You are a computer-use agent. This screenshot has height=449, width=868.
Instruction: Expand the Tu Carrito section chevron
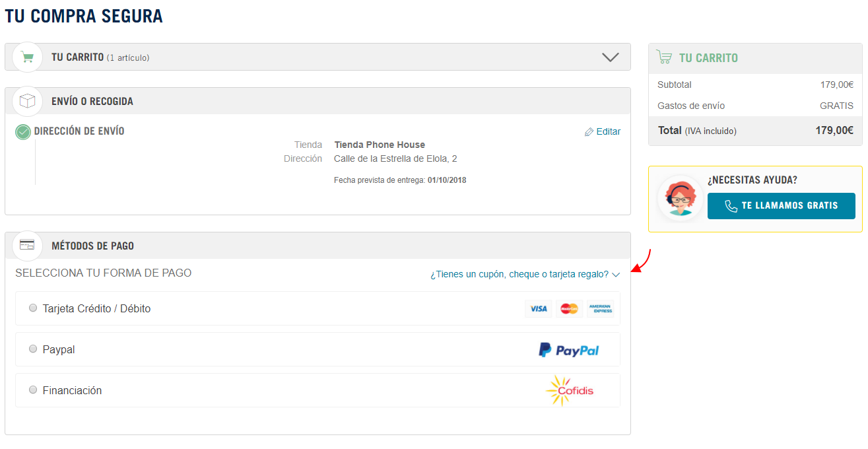[x=611, y=57]
